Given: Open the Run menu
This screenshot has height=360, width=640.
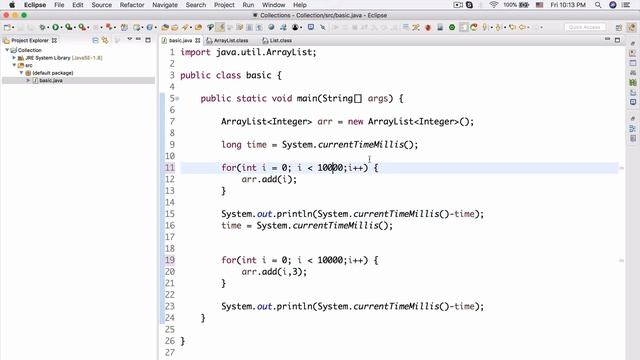Looking at the screenshot, I should point(248,5).
